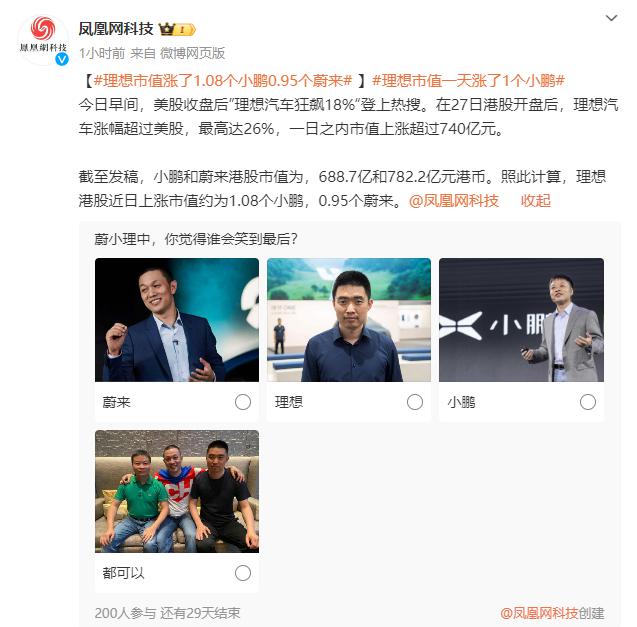Open the 小鹏 option photo thumbnail
637x627 pixels.
tap(521, 320)
